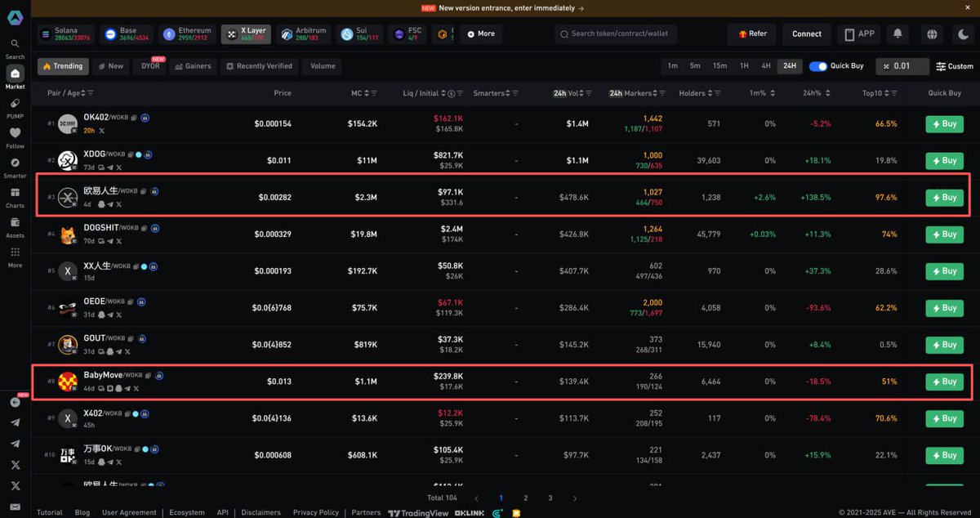Viewport: 980px width, 518px height.
Task: Click the collapse arrow icon with NEW badge
Action: [15, 402]
